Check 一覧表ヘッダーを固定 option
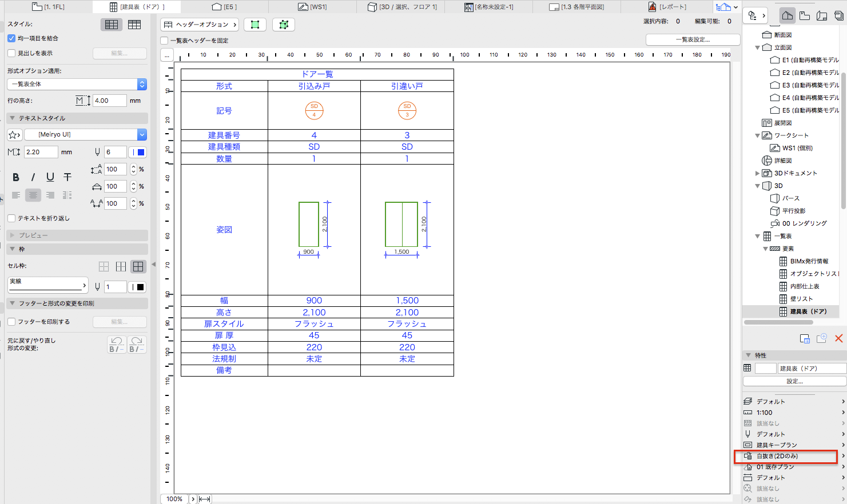 [165, 41]
